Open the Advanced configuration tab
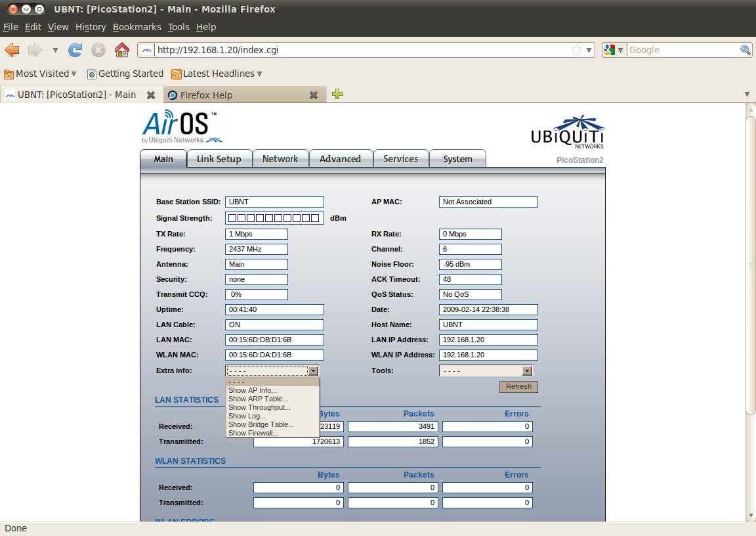 tap(340, 159)
